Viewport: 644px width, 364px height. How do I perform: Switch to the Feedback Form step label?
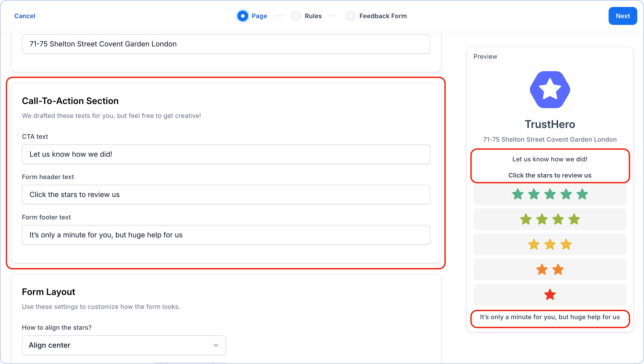coord(383,16)
